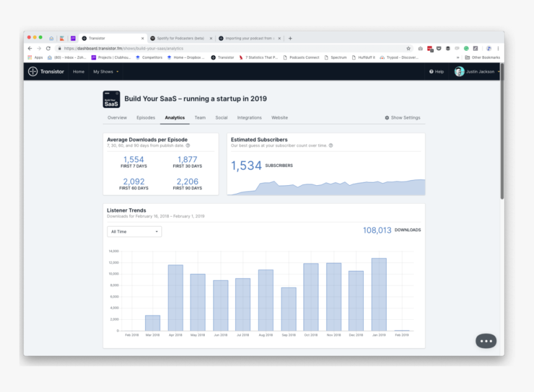Click the info icon beside Estimated Subscribers subtitle
534x392 pixels.
click(331, 145)
